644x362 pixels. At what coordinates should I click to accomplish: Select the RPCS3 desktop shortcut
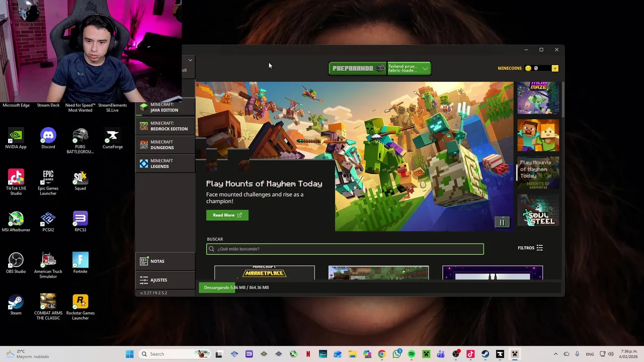pyautogui.click(x=80, y=222)
